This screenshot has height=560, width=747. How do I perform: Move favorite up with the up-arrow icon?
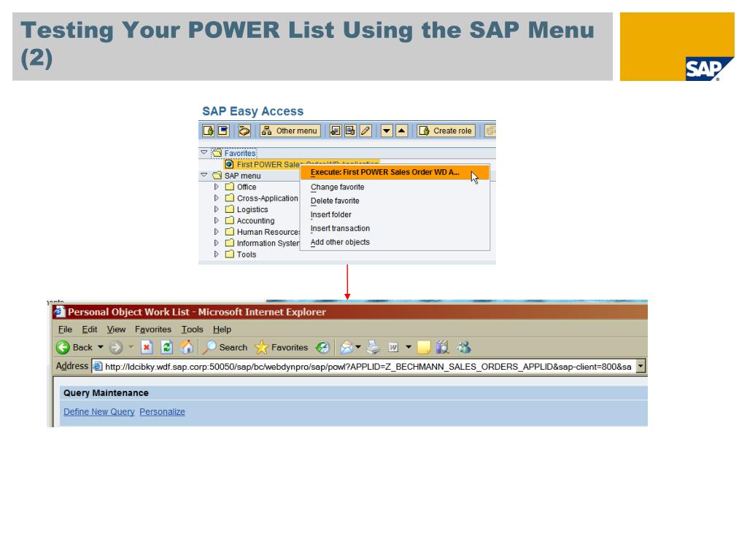402,131
